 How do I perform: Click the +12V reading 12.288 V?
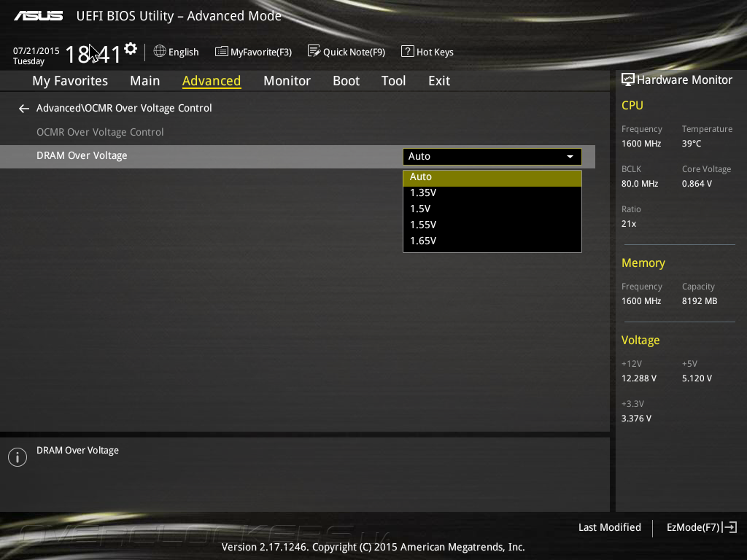pyautogui.click(x=639, y=378)
